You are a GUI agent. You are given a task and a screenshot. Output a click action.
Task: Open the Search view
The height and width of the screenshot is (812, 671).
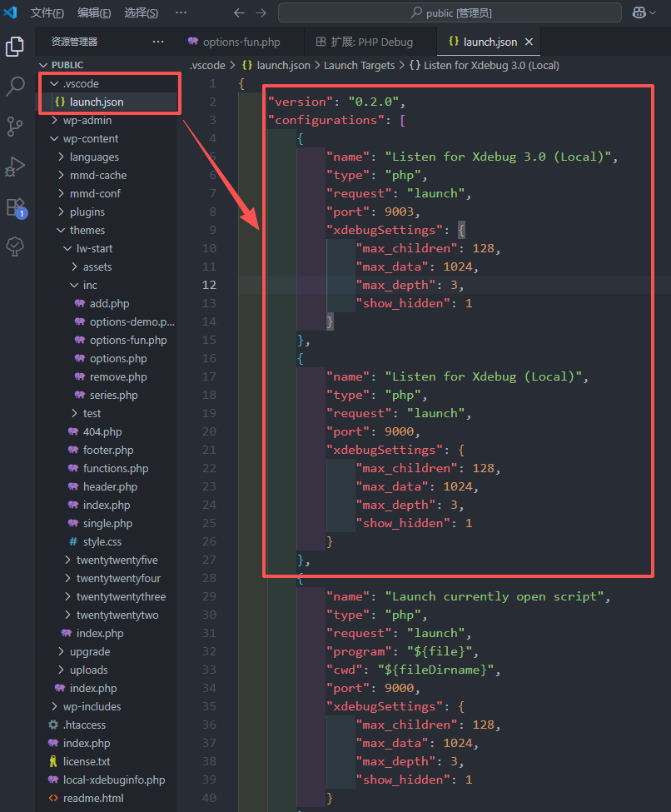tap(14, 87)
